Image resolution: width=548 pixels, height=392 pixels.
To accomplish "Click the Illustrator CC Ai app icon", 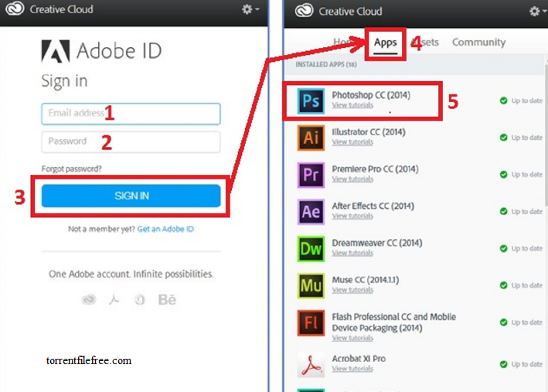I will (311, 138).
